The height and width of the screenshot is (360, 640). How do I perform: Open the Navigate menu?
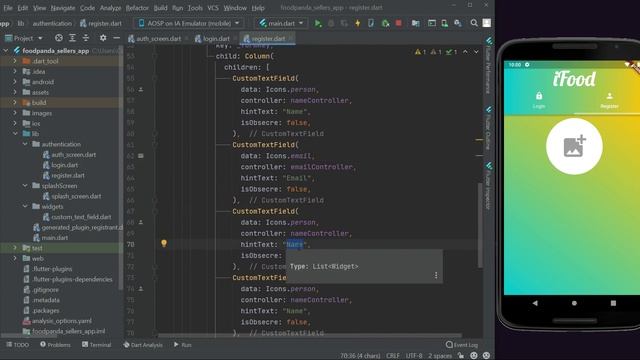click(x=62, y=8)
